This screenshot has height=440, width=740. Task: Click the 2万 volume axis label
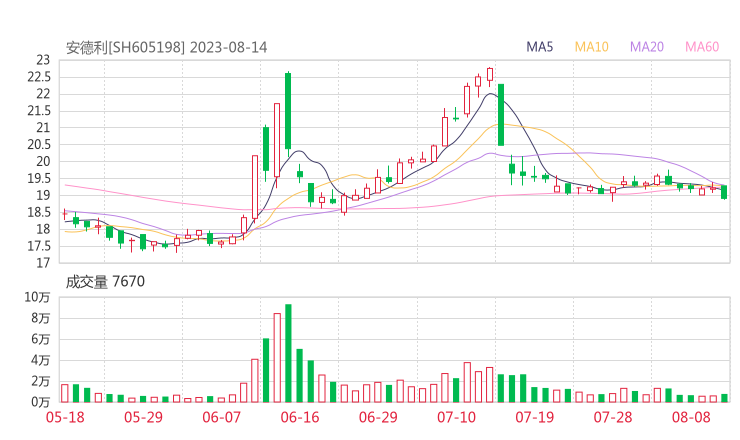(x=41, y=381)
